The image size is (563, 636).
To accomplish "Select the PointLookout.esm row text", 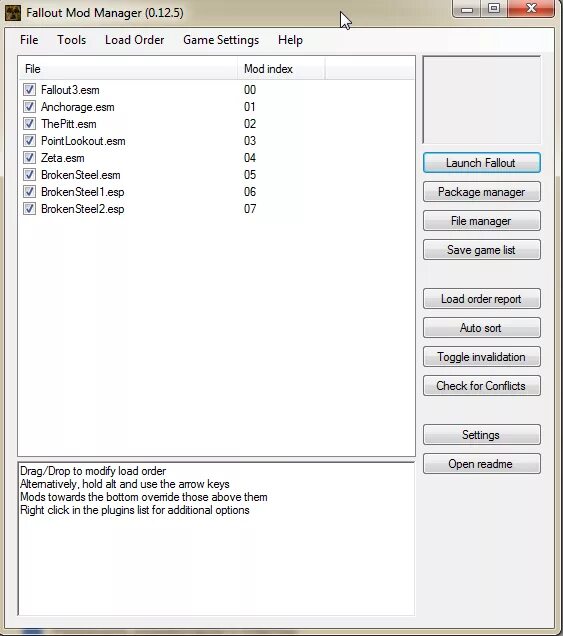I will pos(83,141).
